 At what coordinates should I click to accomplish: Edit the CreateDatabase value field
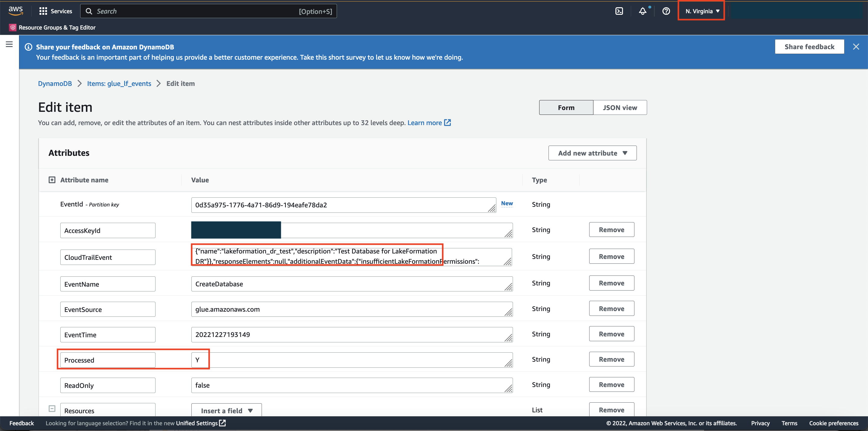(x=352, y=284)
